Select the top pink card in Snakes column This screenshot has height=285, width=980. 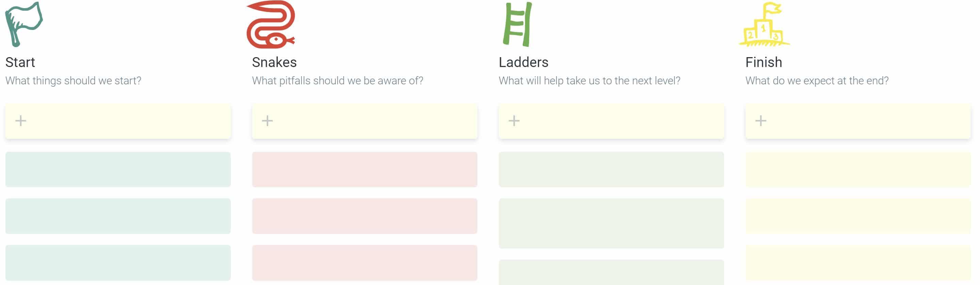(364, 169)
